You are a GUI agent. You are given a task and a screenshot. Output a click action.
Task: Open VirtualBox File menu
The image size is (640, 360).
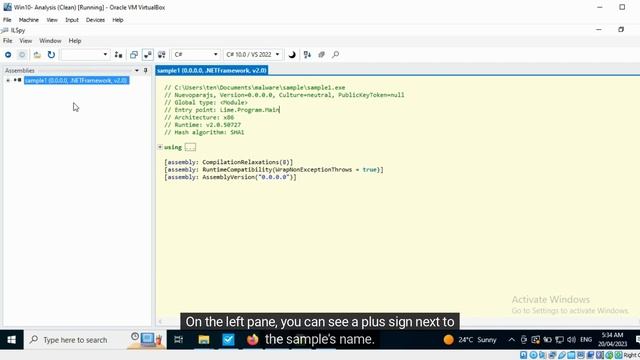pyautogui.click(x=7, y=20)
